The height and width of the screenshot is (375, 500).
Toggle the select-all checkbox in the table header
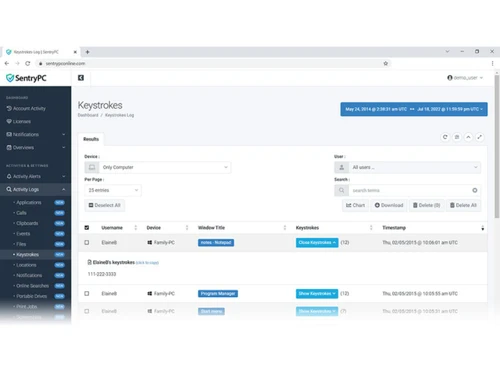[x=87, y=228]
